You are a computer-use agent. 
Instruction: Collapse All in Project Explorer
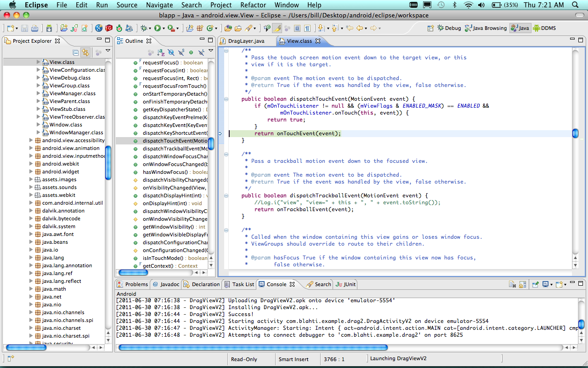tap(76, 52)
